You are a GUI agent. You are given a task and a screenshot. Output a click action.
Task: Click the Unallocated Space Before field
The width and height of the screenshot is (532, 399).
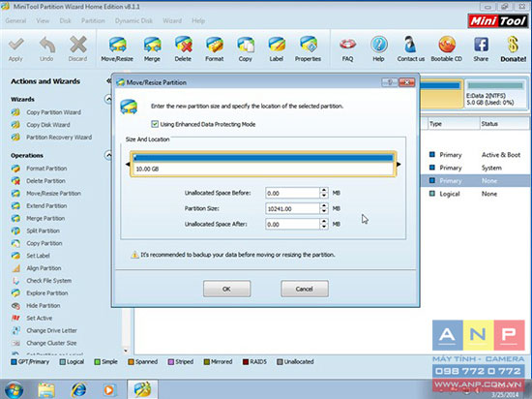292,193
